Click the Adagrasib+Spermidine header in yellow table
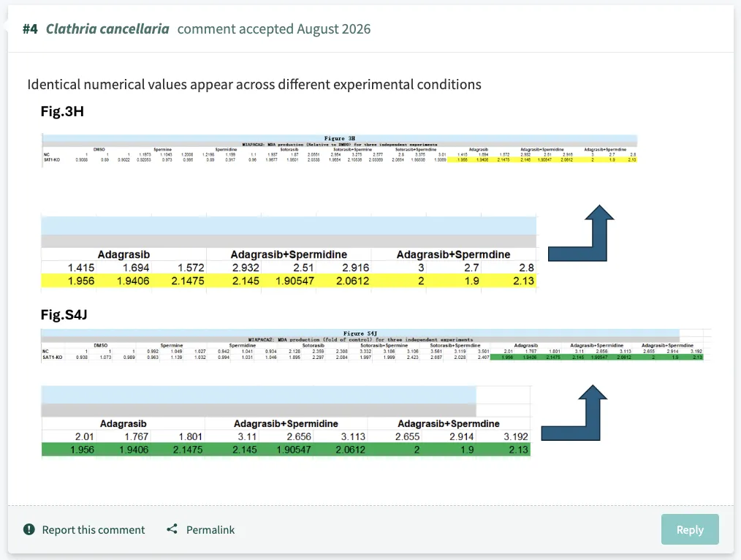Viewport: 741px width, 560px height. (289, 254)
